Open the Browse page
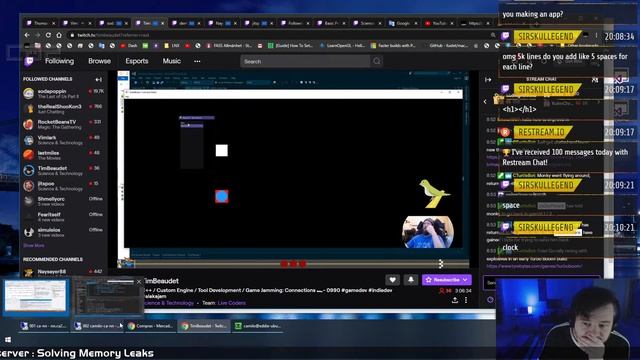The width and height of the screenshot is (640, 360). 99,61
